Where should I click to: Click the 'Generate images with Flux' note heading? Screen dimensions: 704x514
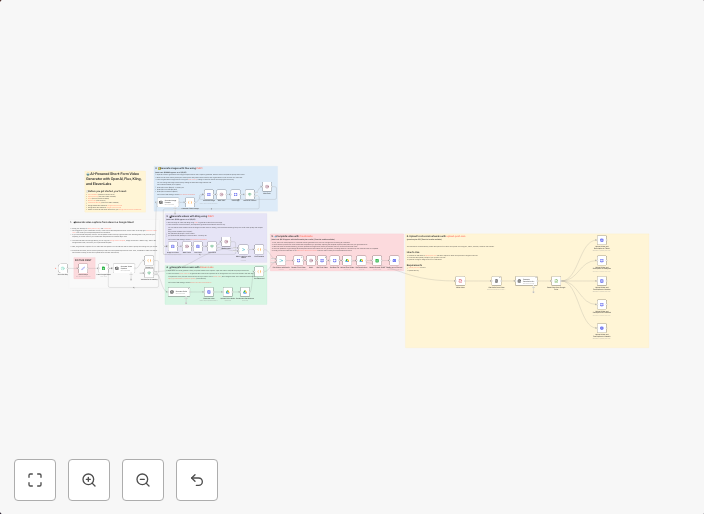(x=180, y=168)
